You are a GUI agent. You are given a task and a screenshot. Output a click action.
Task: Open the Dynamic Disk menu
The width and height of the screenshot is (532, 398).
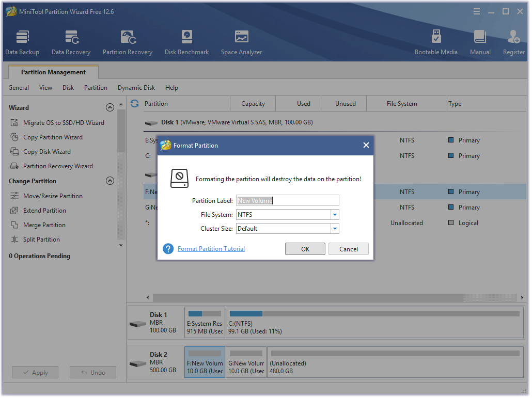(136, 88)
